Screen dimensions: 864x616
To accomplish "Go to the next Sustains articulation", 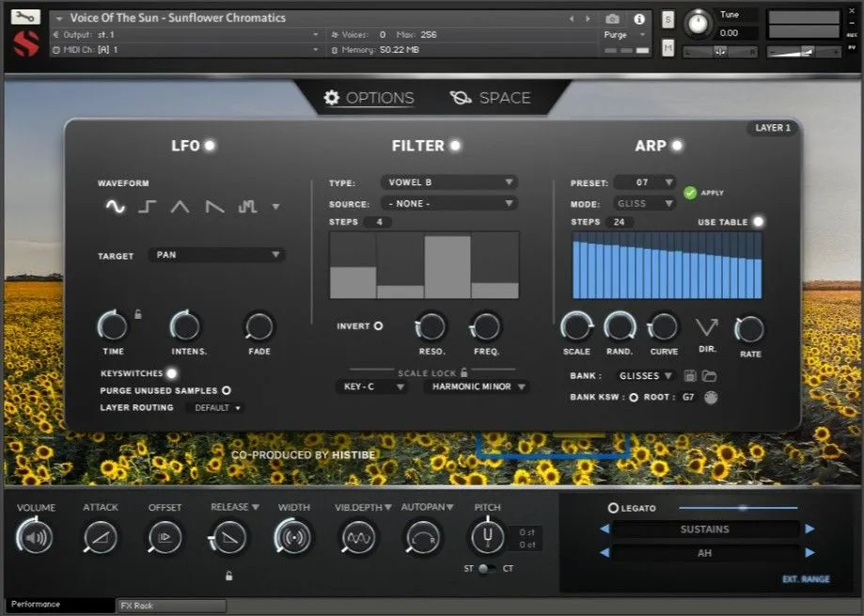I will 809,529.
